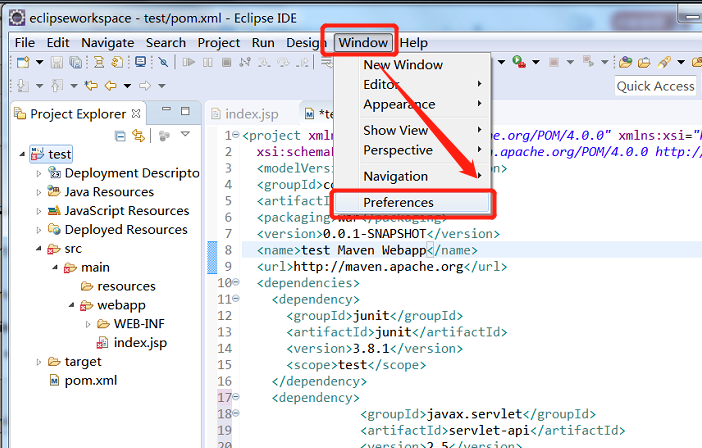The image size is (702, 448).
Task: Click the Suspend debug icon
Action: (208, 62)
